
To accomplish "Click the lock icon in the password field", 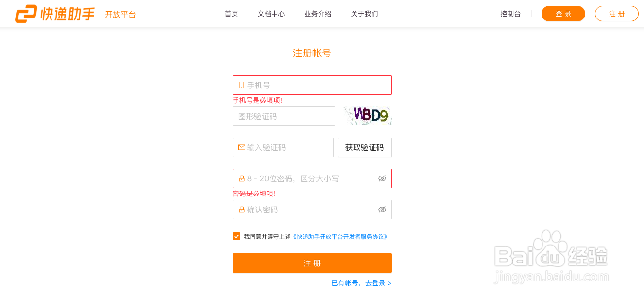I will 241,178.
